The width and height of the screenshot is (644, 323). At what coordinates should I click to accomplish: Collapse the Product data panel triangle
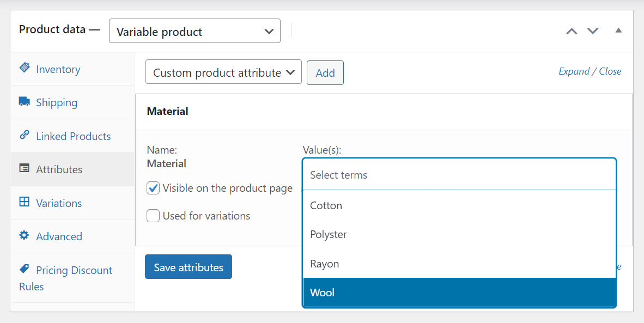coord(618,31)
